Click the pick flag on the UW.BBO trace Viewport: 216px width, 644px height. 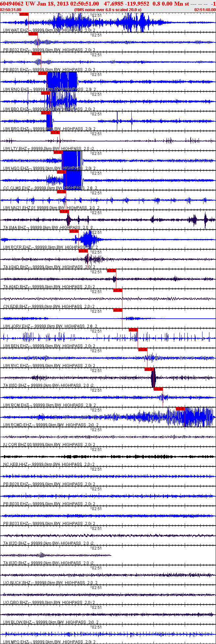click(46, 93)
